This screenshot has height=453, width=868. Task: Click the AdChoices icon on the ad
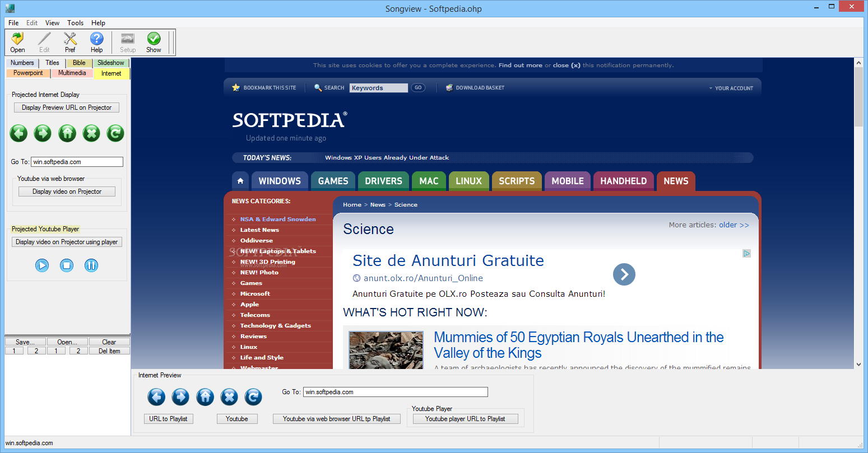click(x=747, y=254)
